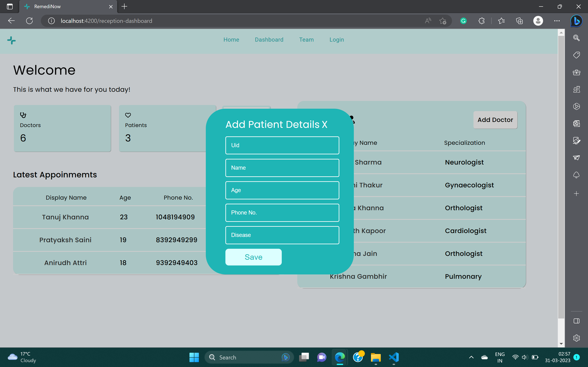The height and width of the screenshot is (367, 588).
Task: Launch Visual Studio Code from the taskbar
Action: click(x=393, y=357)
